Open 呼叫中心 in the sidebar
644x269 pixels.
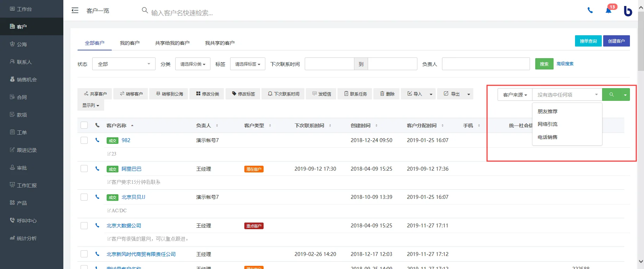(32, 220)
